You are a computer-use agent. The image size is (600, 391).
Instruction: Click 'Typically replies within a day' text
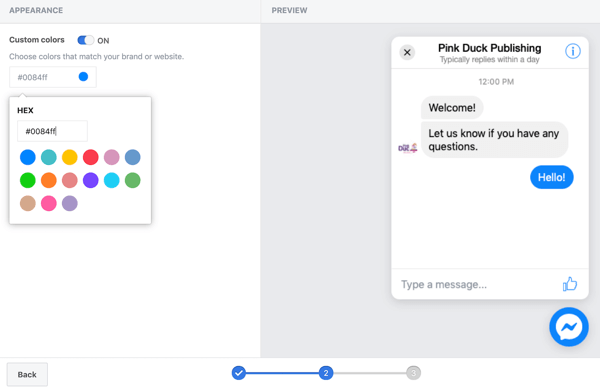[489, 60]
